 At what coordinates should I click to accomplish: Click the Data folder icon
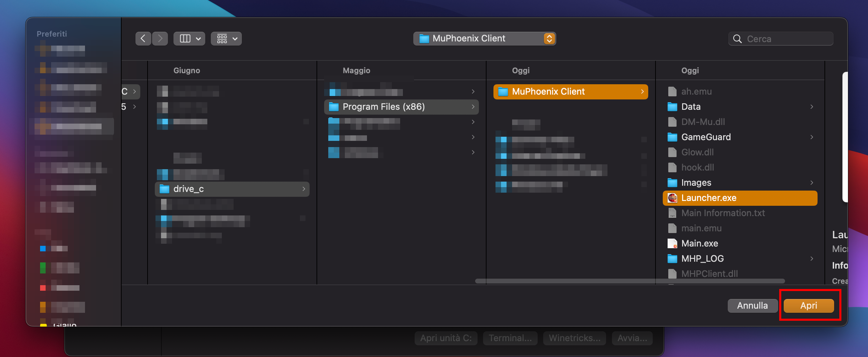coord(672,107)
